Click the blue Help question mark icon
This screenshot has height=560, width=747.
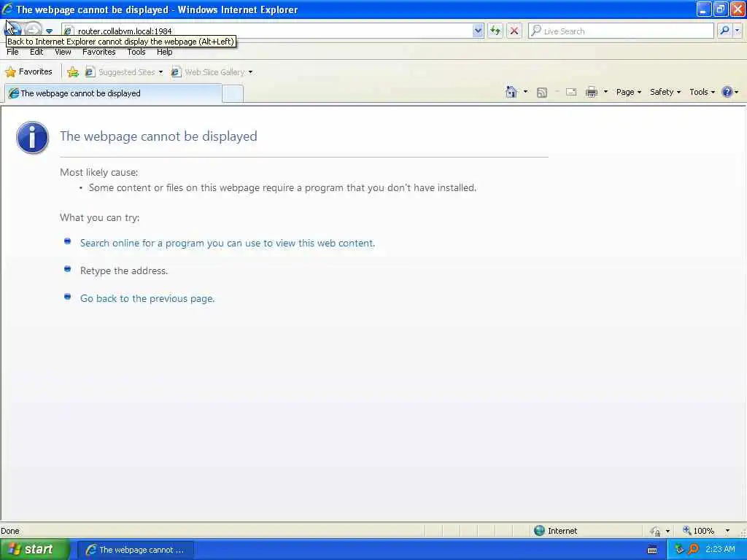727,92
